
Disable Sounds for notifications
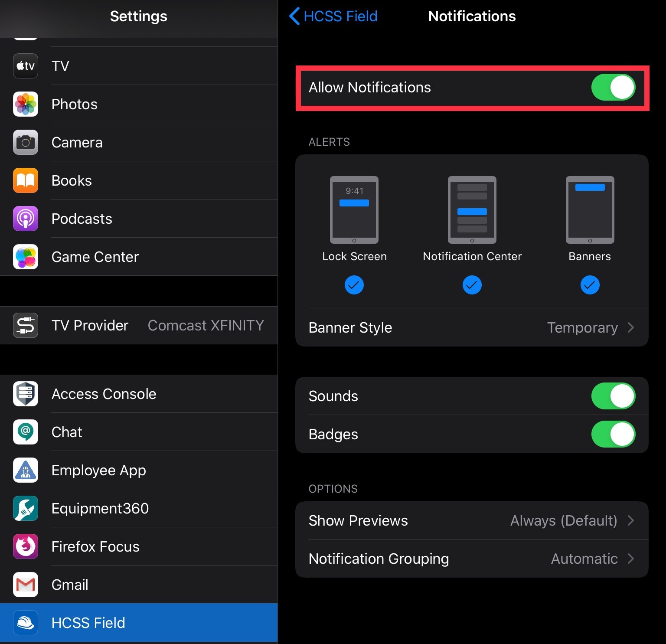click(x=613, y=396)
